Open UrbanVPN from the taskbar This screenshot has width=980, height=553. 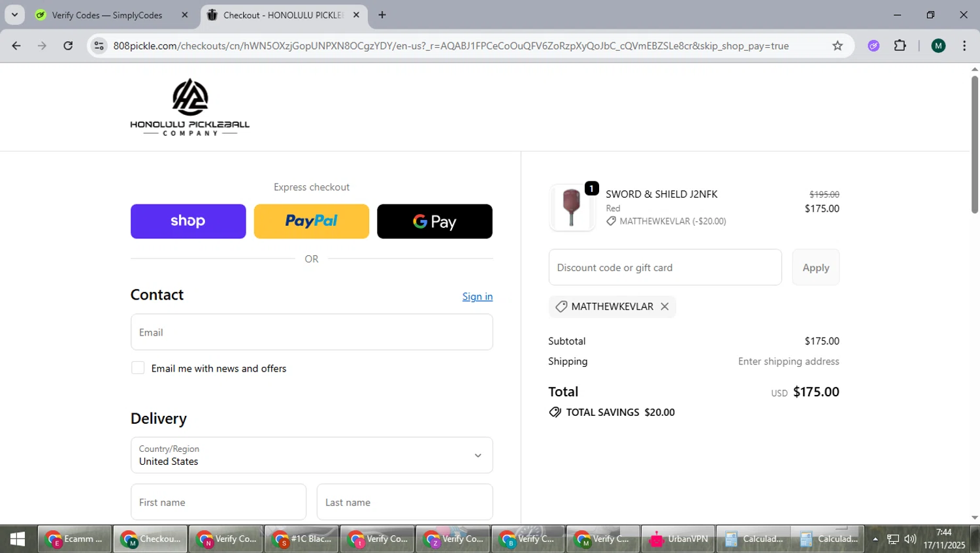coord(679,539)
